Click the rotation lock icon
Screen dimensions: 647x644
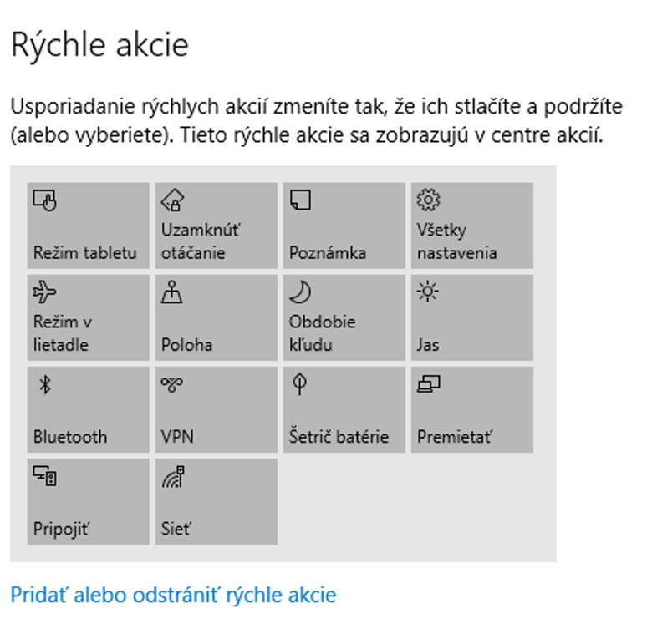(172, 200)
